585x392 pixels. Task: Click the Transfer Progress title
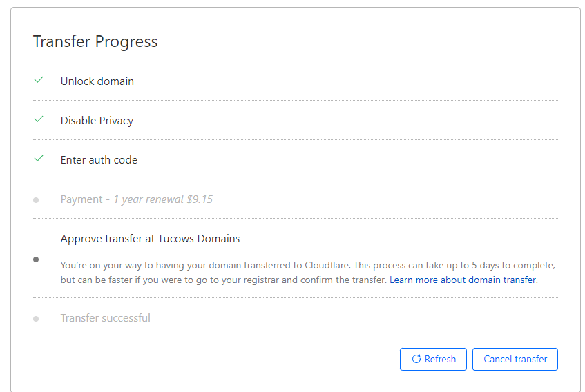click(x=95, y=41)
